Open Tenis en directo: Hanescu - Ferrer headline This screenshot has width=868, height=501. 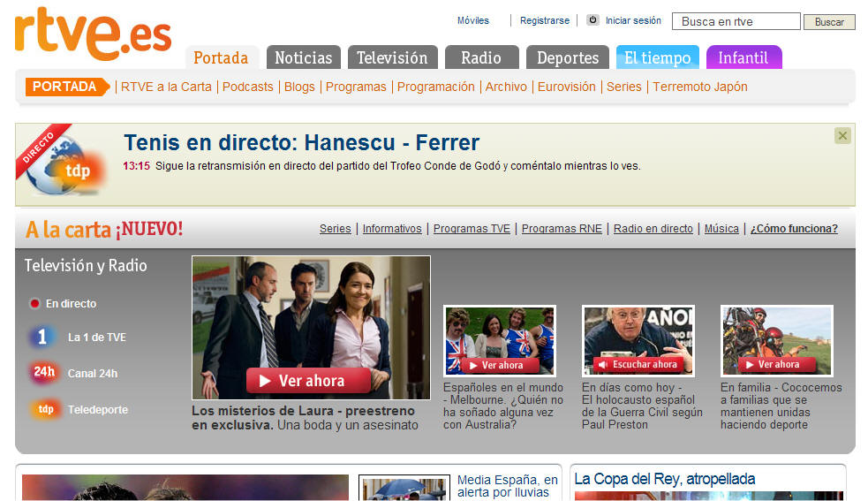(302, 142)
